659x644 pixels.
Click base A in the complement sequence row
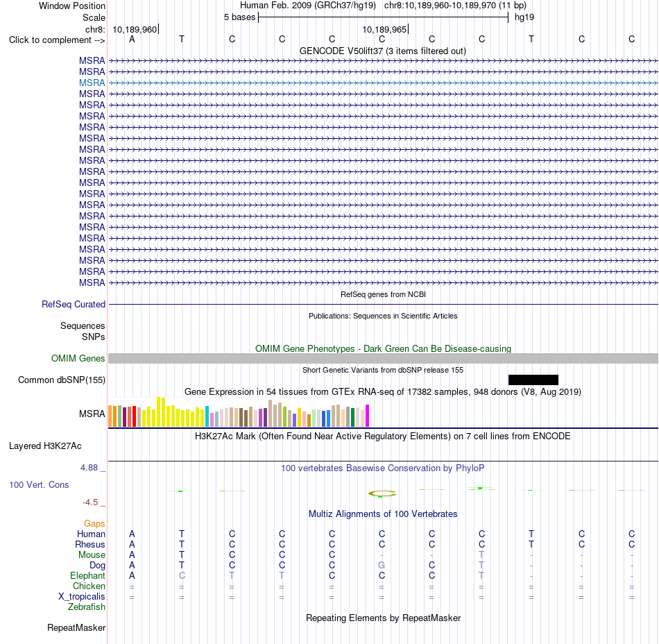point(132,39)
